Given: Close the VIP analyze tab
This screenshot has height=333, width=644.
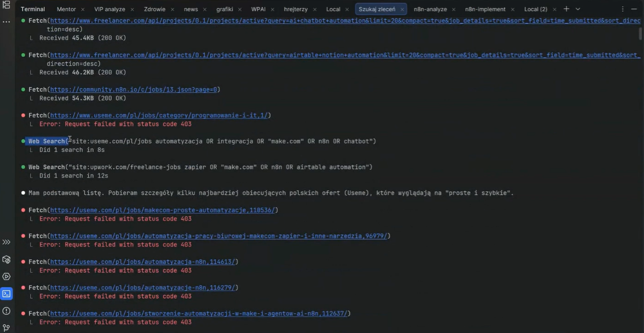Looking at the screenshot, I should click(x=132, y=10).
